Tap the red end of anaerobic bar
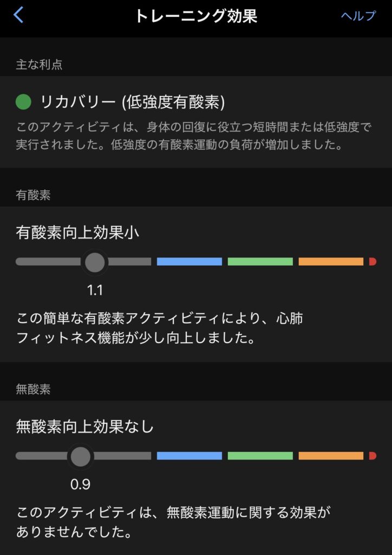The width and height of the screenshot is (392, 555). [373, 456]
